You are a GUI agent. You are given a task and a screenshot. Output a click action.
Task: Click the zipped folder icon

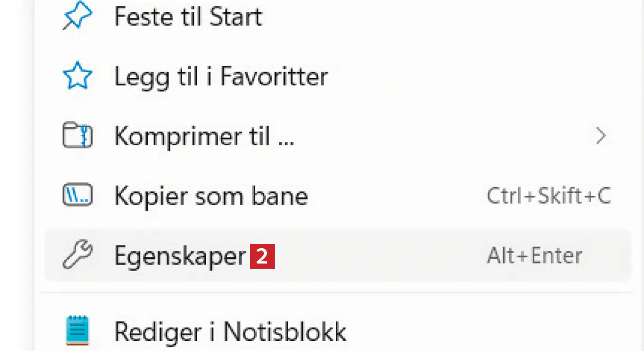77,137
